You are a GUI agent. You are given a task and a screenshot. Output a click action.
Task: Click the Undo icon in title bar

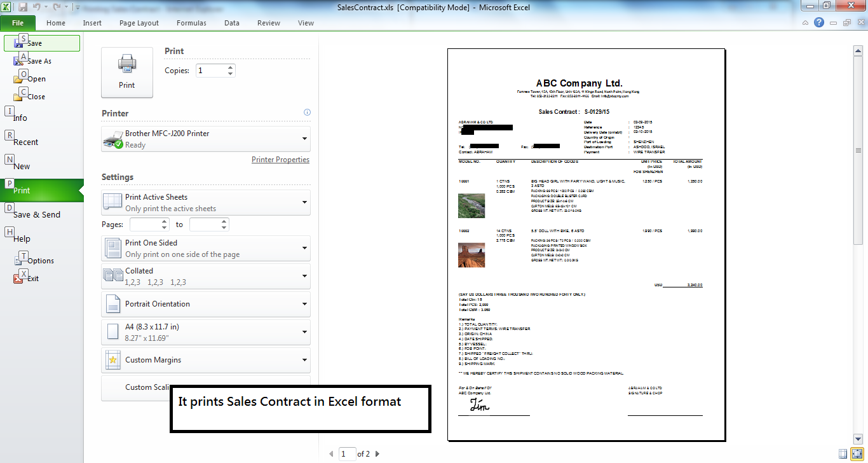pos(37,7)
